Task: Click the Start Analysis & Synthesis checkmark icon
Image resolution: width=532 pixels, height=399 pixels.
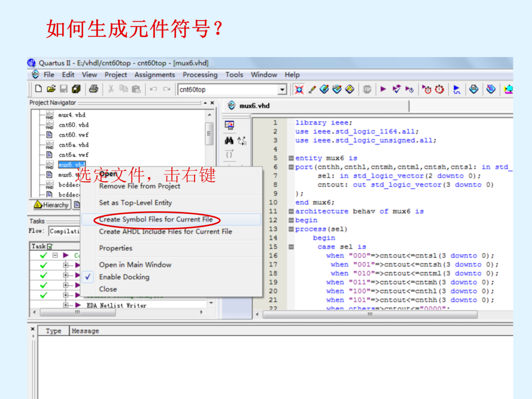Action: click(x=396, y=89)
